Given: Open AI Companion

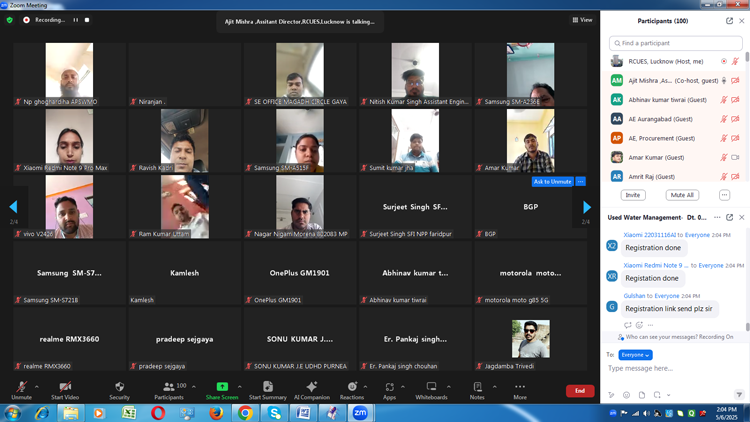Looking at the screenshot, I should (x=312, y=387).
